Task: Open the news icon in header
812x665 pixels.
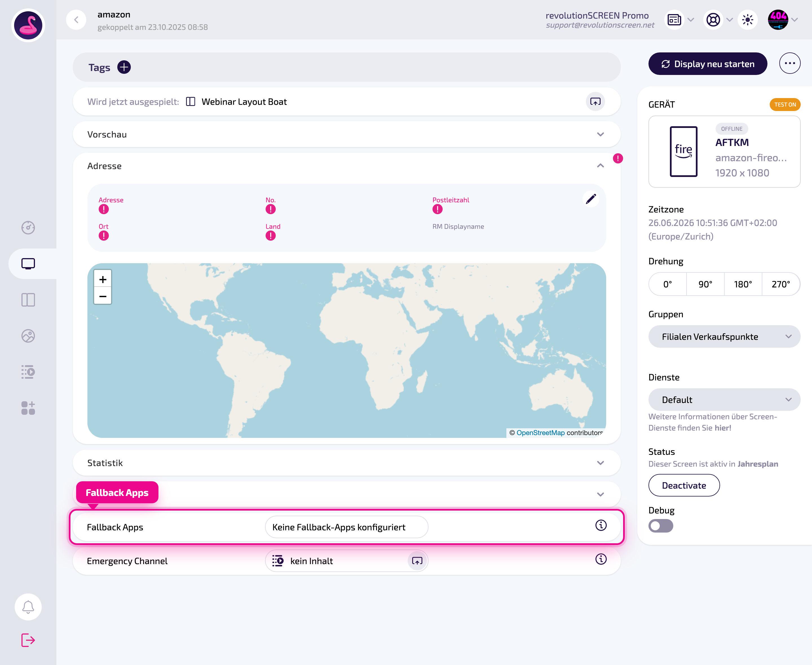Action: (674, 20)
